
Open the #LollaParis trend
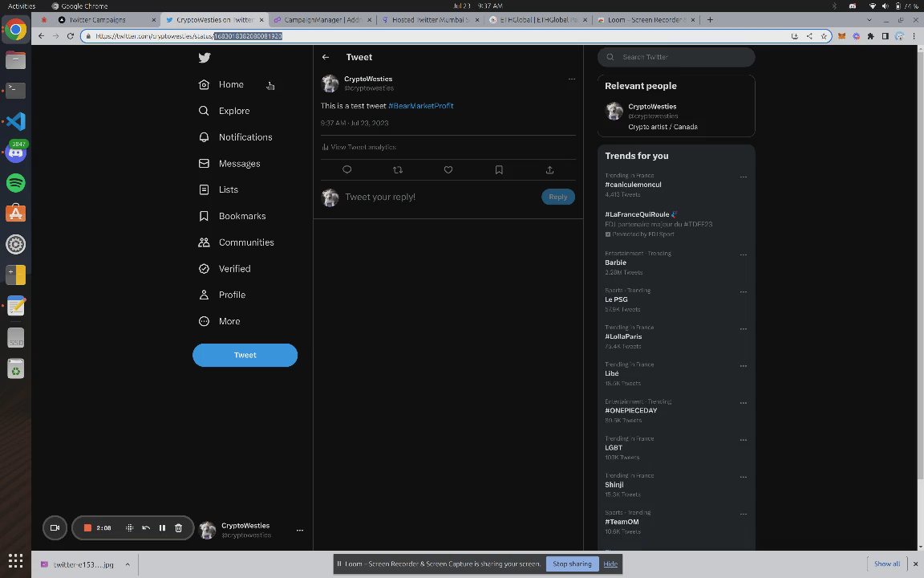coord(623,337)
